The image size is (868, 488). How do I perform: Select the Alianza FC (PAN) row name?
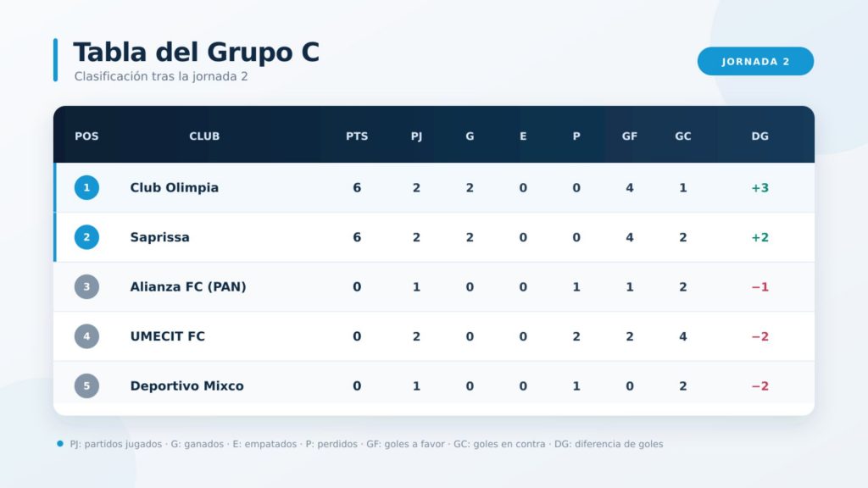click(x=188, y=286)
